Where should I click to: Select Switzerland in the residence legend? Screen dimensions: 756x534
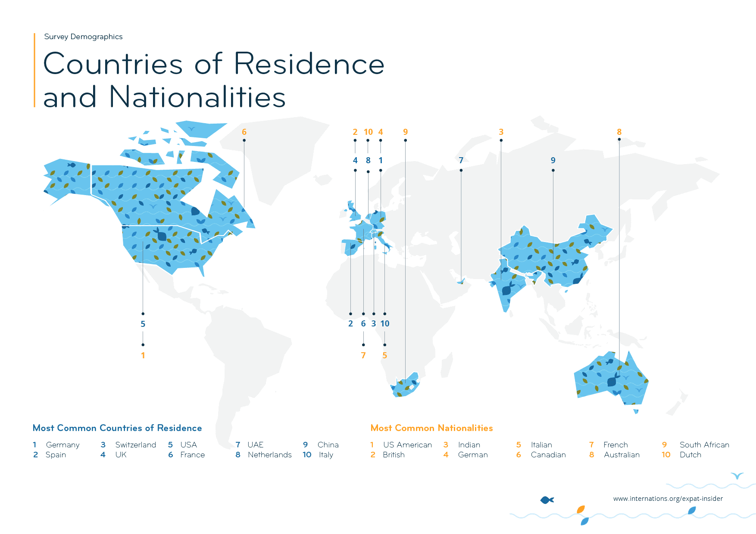click(x=135, y=445)
